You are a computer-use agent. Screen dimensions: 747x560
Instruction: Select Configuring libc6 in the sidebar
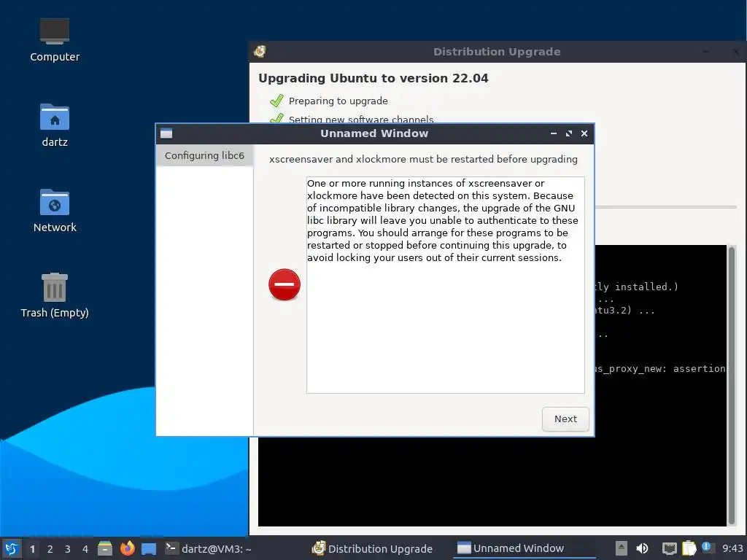pos(204,156)
